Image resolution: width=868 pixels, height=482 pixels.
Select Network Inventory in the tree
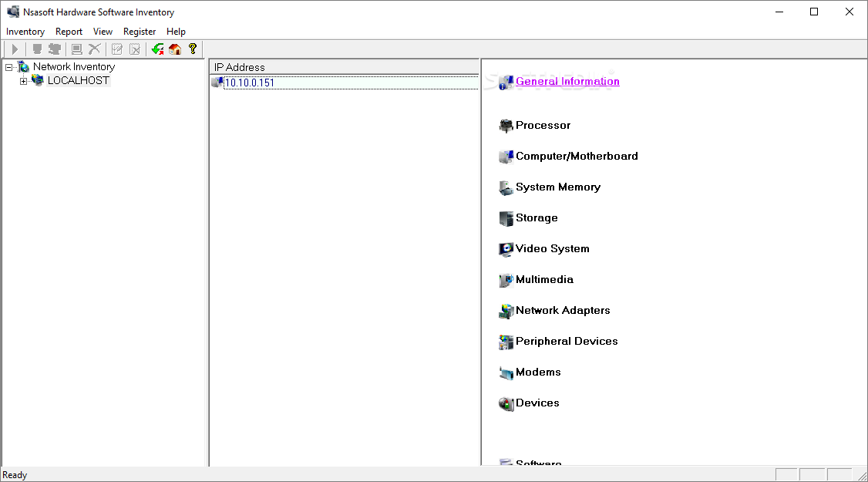pos(74,66)
